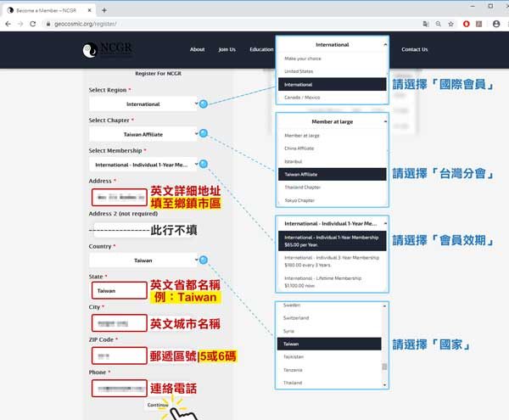
Task: Choose Taiwan Affiliate chapter option
Action: (332, 174)
